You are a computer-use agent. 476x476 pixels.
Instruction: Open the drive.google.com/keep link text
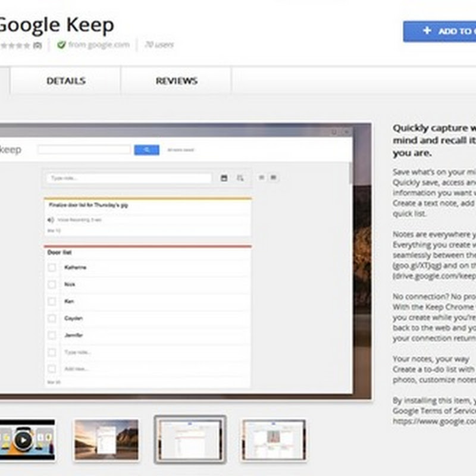(x=434, y=276)
